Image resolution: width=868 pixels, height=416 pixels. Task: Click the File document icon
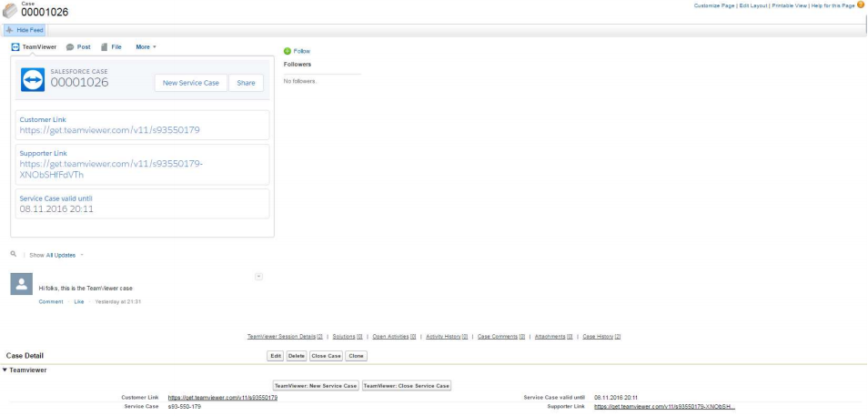[104, 47]
